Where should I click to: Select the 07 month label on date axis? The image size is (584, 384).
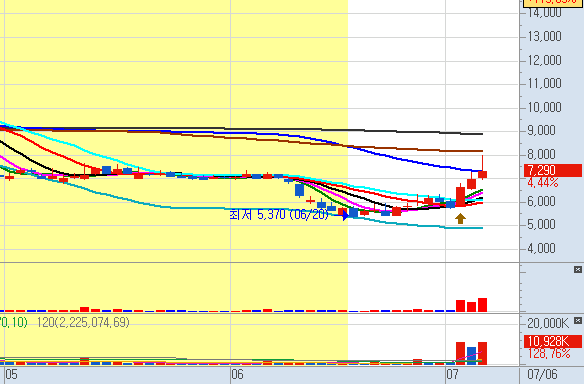pos(453,375)
